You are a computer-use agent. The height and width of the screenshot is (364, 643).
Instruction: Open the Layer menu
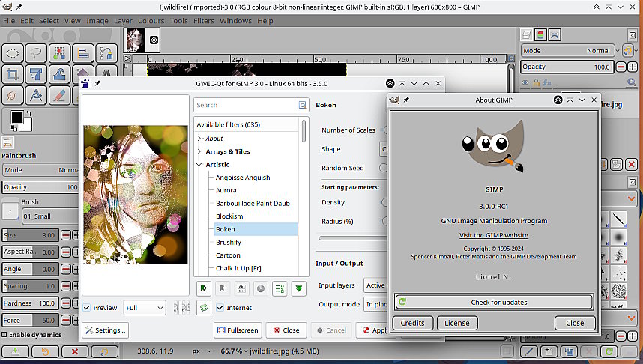[x=123, y=21]
